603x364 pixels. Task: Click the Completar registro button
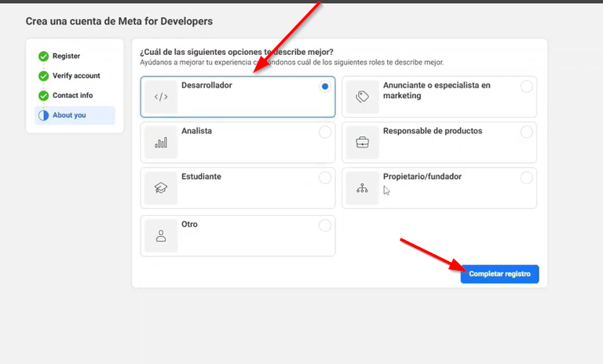click(x=499, y=274)
